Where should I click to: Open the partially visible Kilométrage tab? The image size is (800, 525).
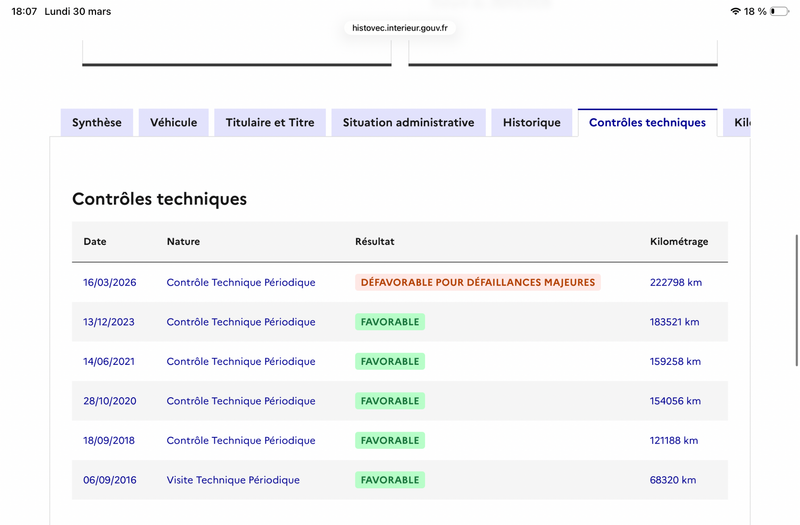coord(740,123)
